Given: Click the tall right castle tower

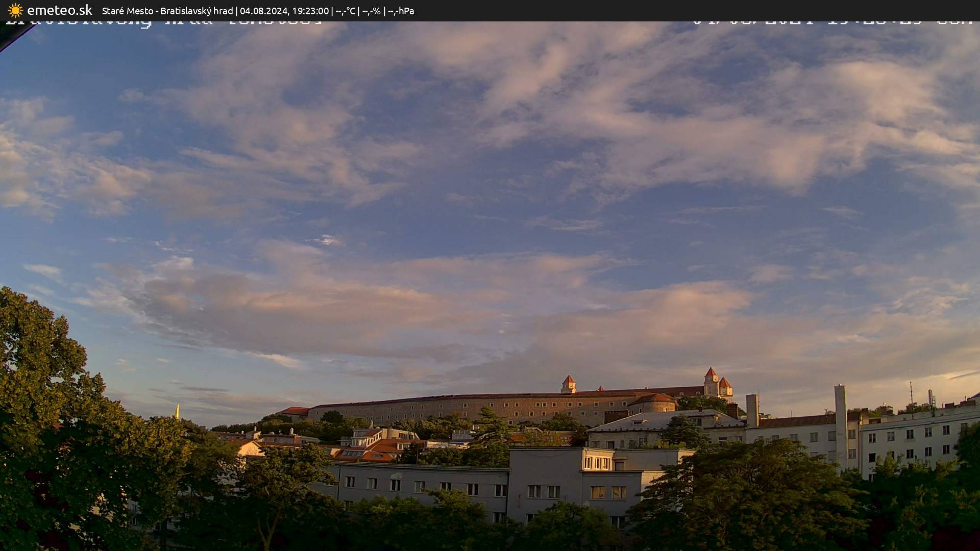Looking at the screenshot, I should [711, 383].
